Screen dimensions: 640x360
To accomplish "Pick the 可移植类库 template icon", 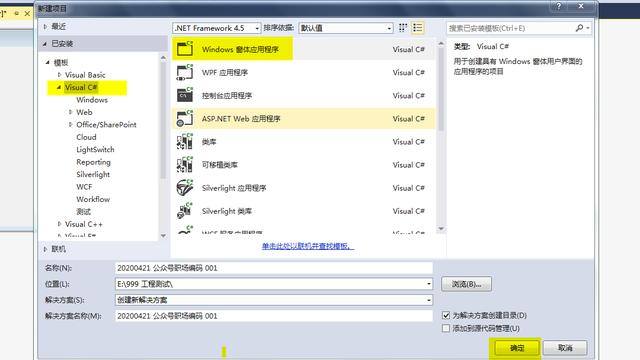I will 185,164.
